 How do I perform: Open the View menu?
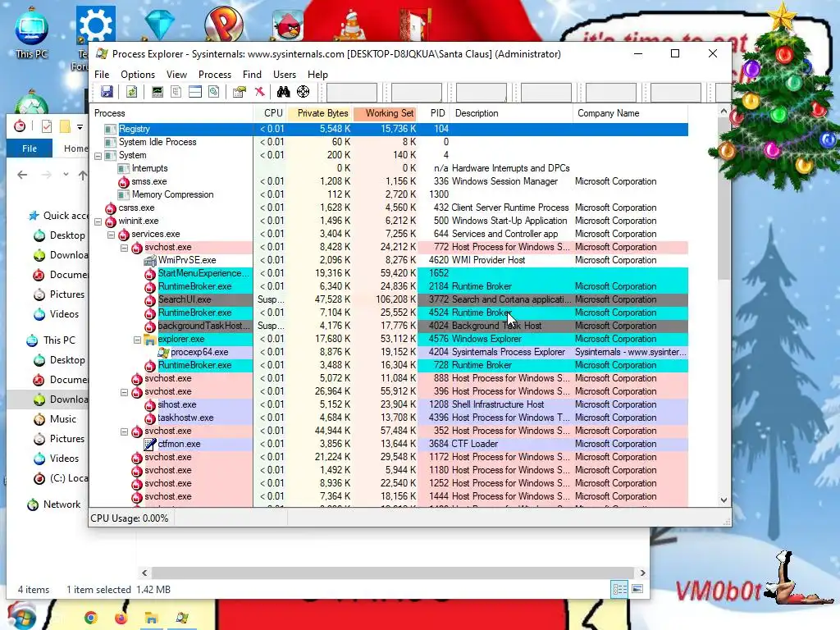pos(176,75)
